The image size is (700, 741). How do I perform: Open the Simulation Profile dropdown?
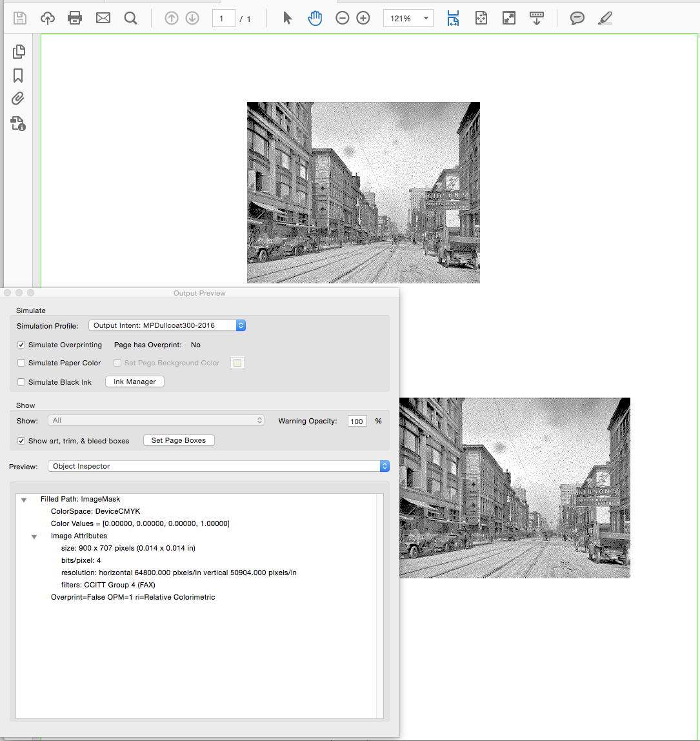click(166, 325)
